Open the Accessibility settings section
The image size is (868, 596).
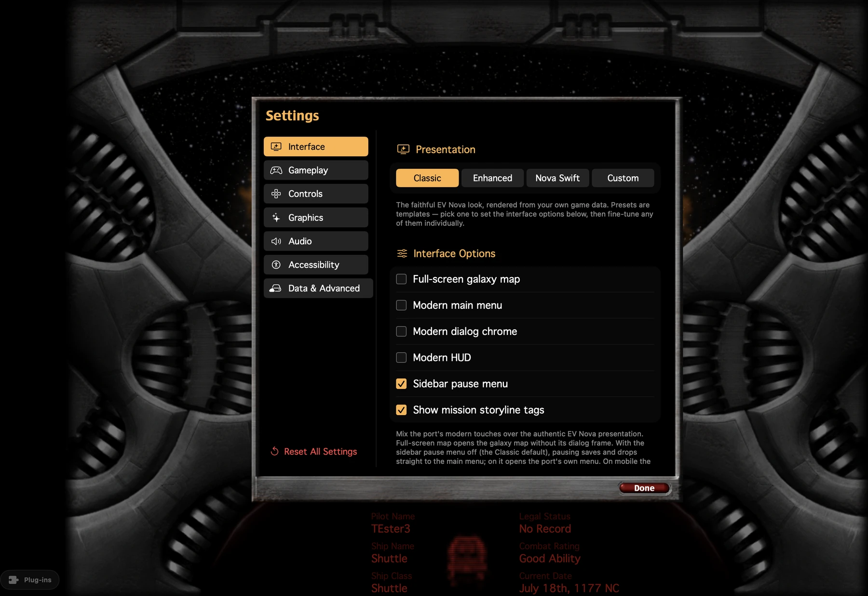[x=316, y=265]
